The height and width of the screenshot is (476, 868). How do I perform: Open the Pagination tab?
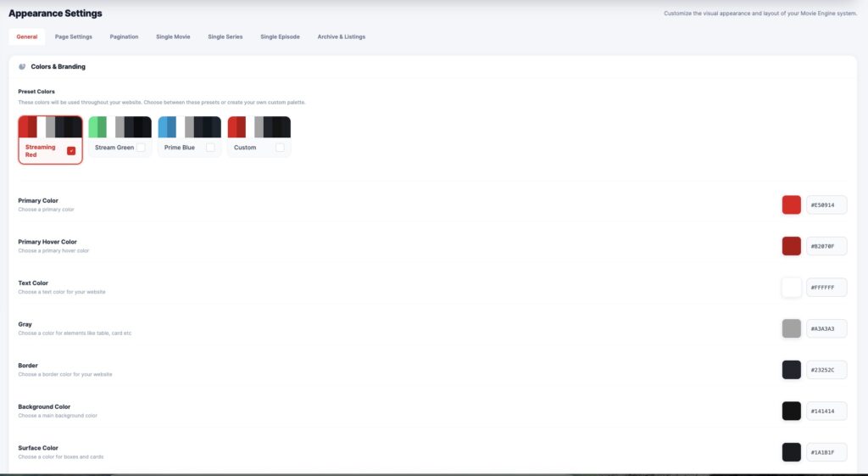tap(124, 36)
